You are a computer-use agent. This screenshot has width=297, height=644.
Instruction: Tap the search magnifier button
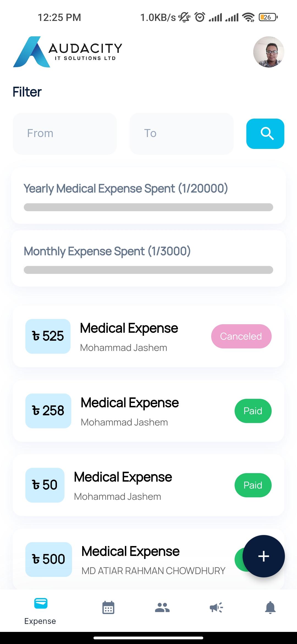click(265, 134)
